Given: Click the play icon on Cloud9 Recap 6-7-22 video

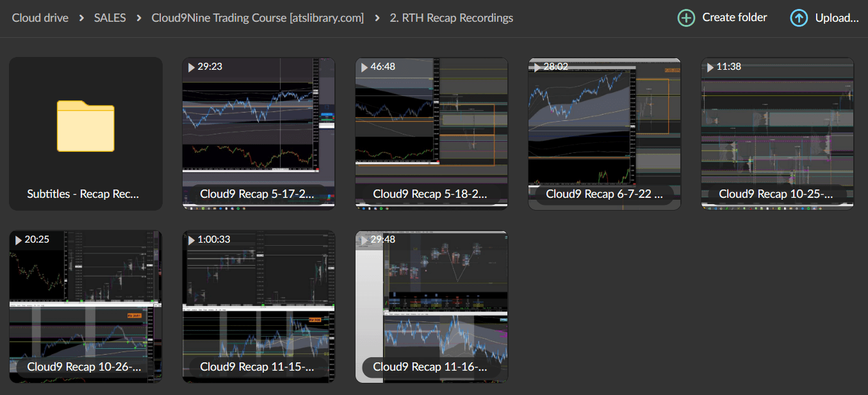Looking at the screenshot, I should [536, 66].
